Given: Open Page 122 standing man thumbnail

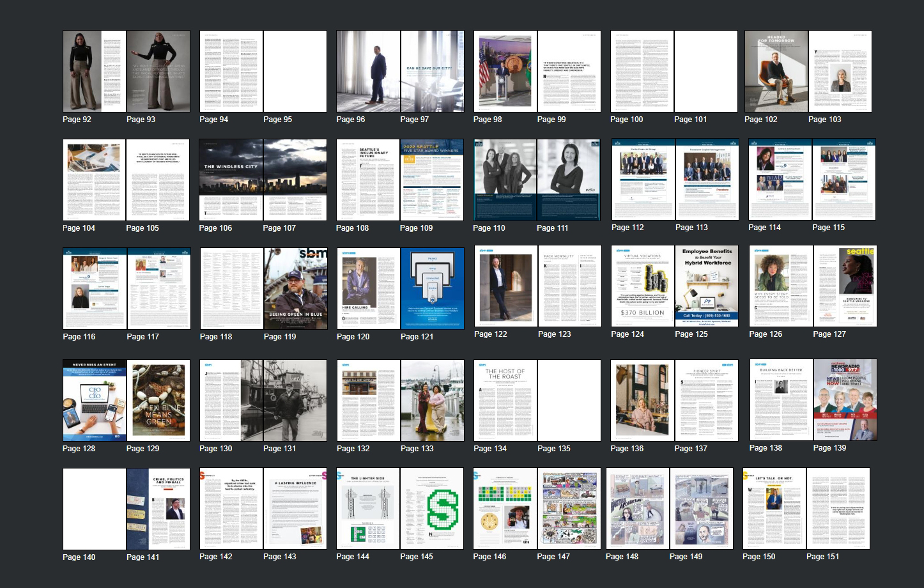Looking at the screenshot, I should [506, 286].
